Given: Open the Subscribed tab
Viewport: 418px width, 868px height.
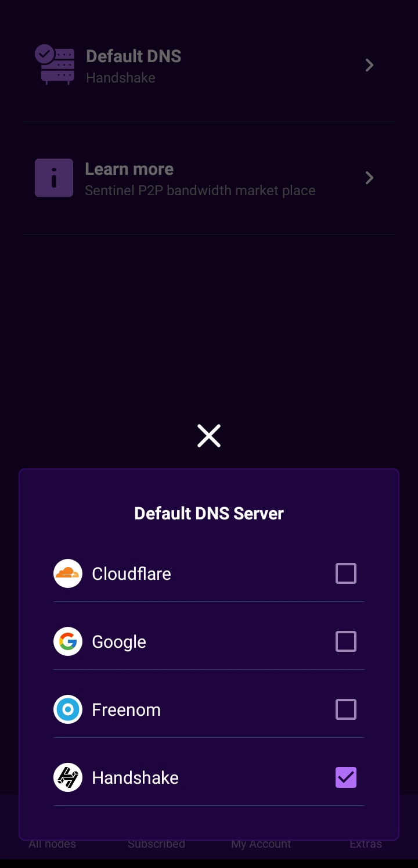Looking at the screenshot, I should (156, 844).
